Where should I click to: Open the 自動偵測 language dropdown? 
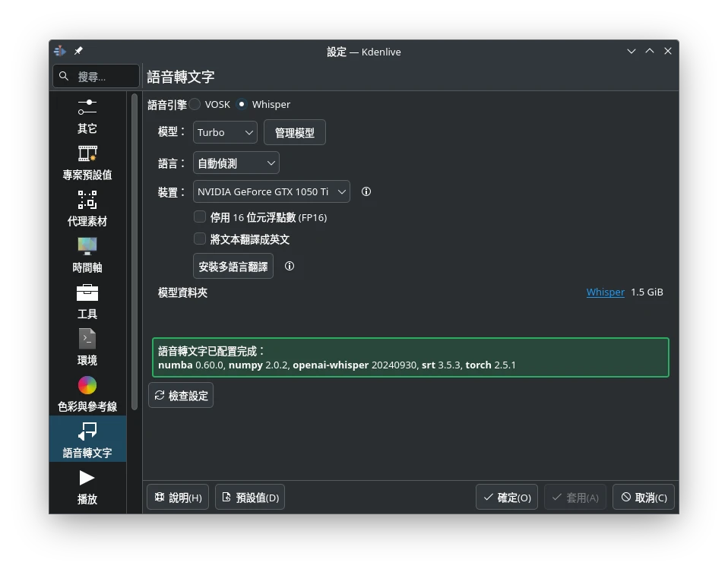(236, 163)
